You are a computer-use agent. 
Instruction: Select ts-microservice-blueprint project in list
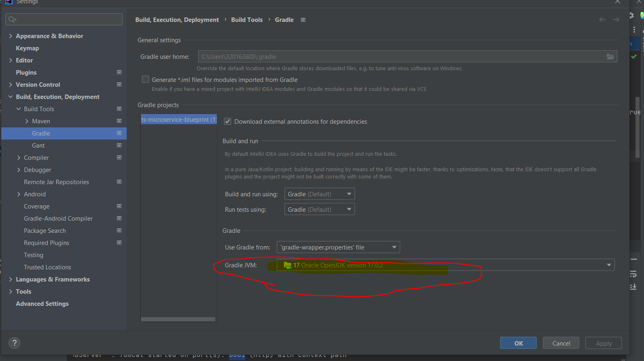coord(179,120)
